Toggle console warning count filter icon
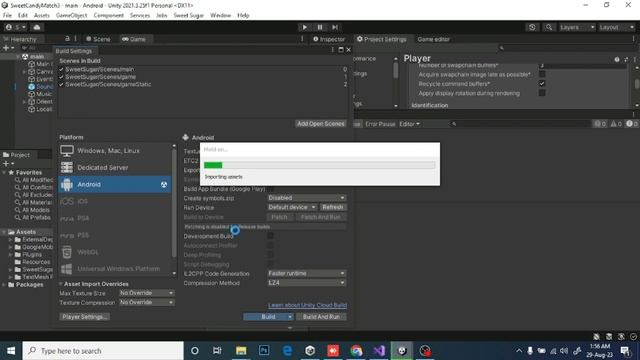640x360 pixels. coord(616,124)
